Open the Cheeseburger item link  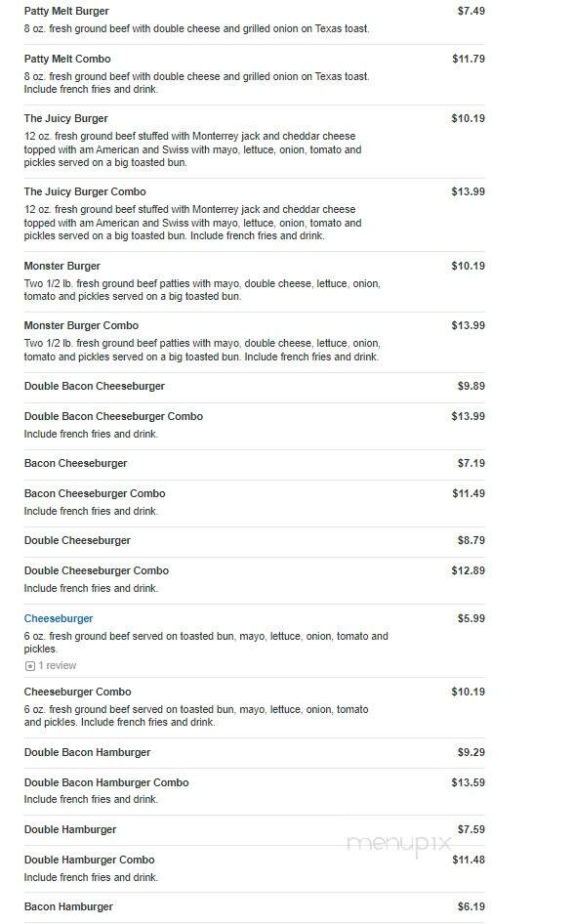(x=59, y=618)
